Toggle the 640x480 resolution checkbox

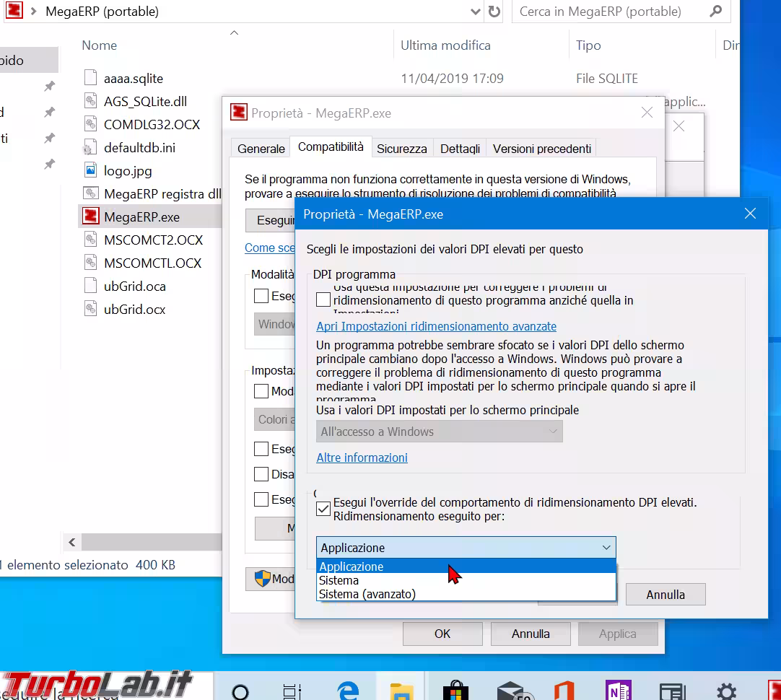(261, 449)
